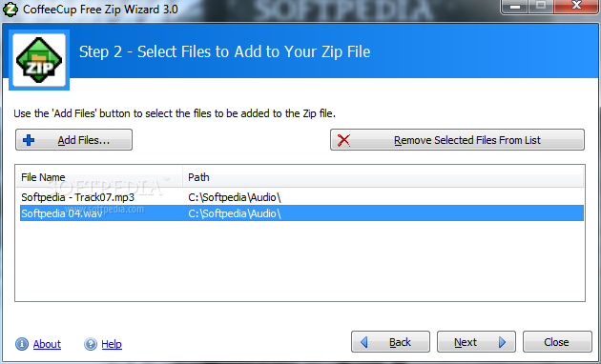The height and width of the screenshot is (364, 601).
Task: Minimize the Zip Wizard window
Action: (515, 7)
